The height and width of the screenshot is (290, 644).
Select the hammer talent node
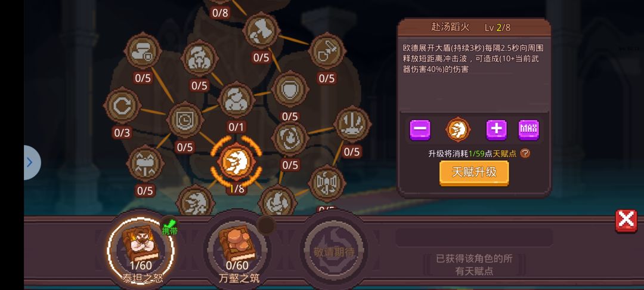[262, 30]
